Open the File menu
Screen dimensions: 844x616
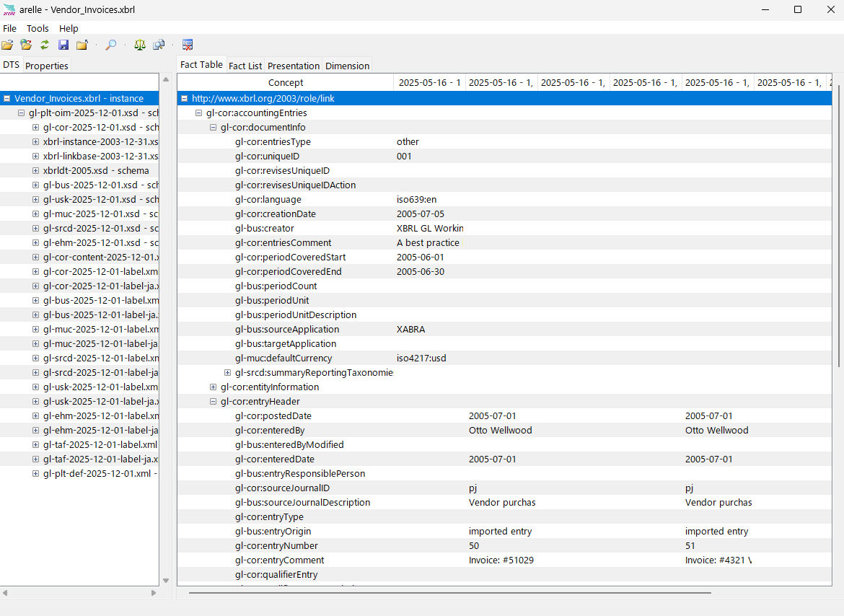click(9, 29)
